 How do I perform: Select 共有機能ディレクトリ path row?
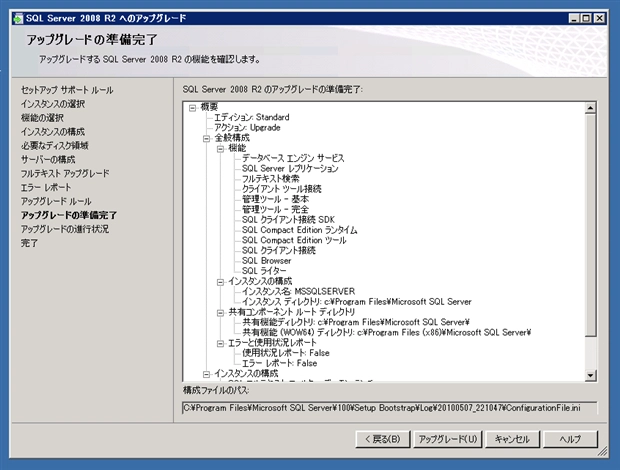(x=356, y=323)
